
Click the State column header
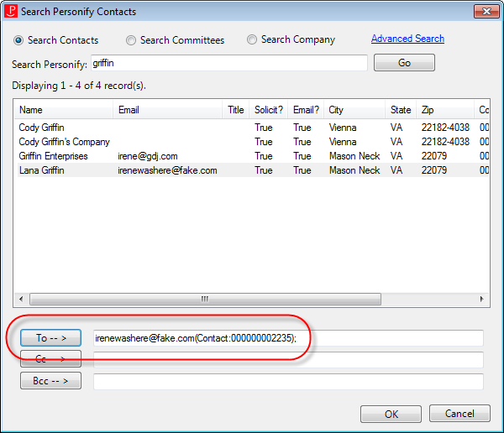(401, 110)
